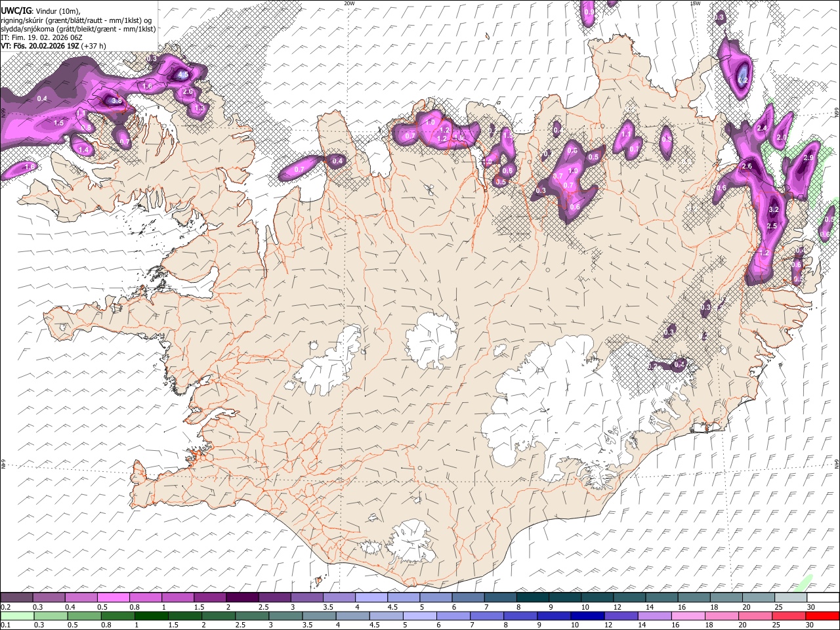This screenshot has width=840, height=630.
Task: Pick the darkest purple swatch above upper-legend 2
Action: coord(242,598)
